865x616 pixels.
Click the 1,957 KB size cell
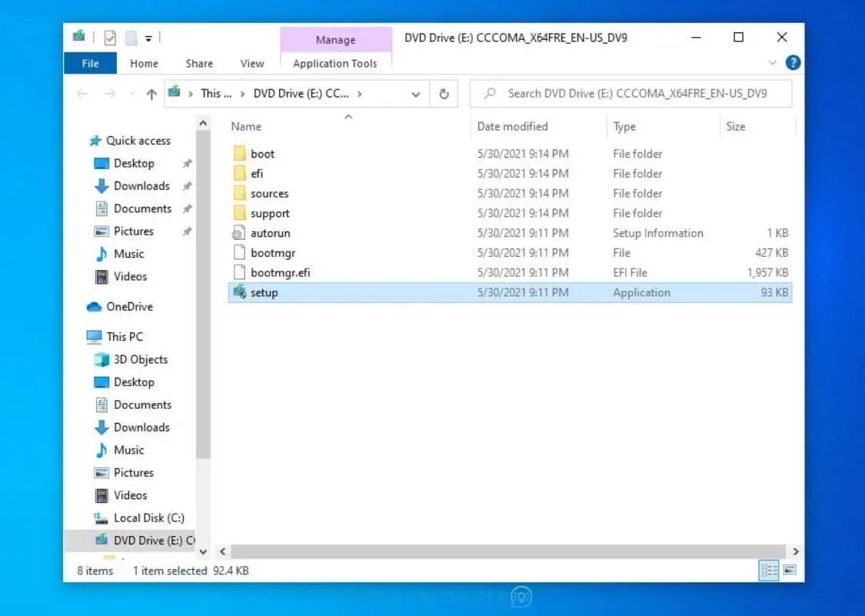point(767,273)
